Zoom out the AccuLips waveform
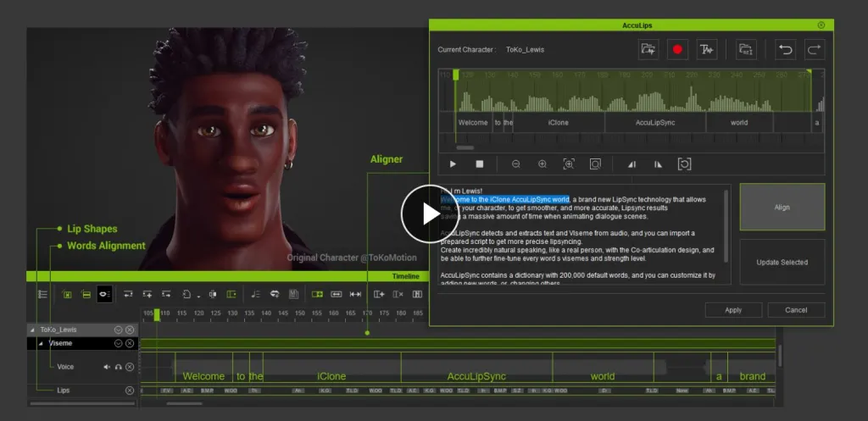Viewport: 868px width, 421px height. click(x=516, y=163)
